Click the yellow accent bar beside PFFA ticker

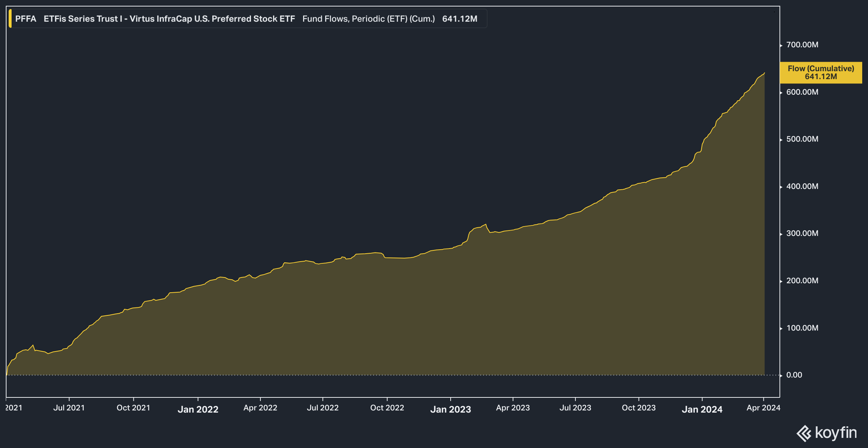(10, 19)
